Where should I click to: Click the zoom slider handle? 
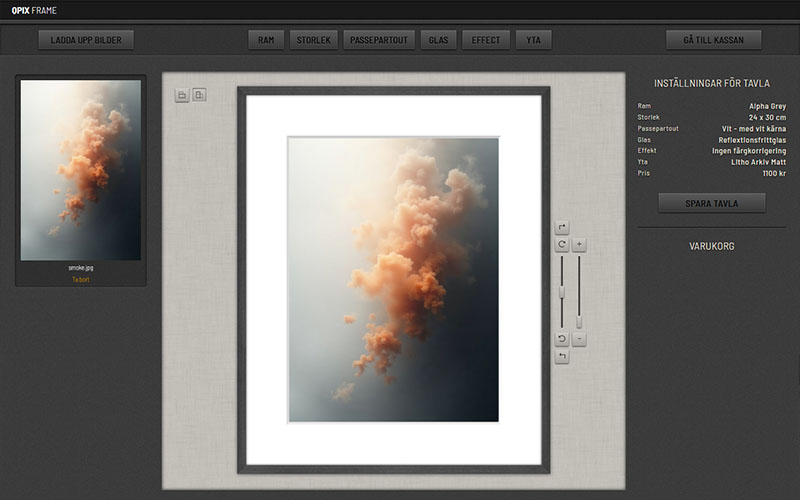click(x=579, y=322)
